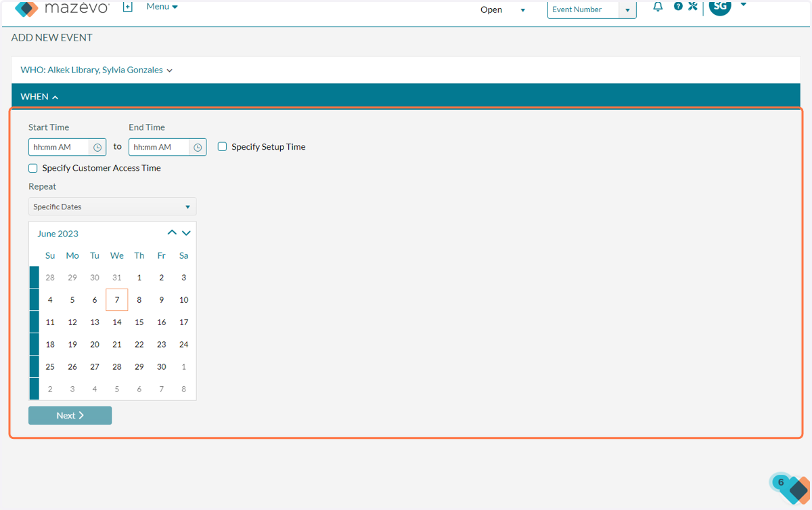Click June 2023 calendar title

58,234
